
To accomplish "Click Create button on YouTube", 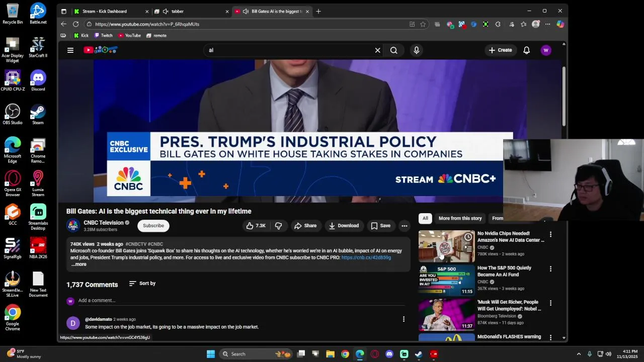I will click(500, 50).
